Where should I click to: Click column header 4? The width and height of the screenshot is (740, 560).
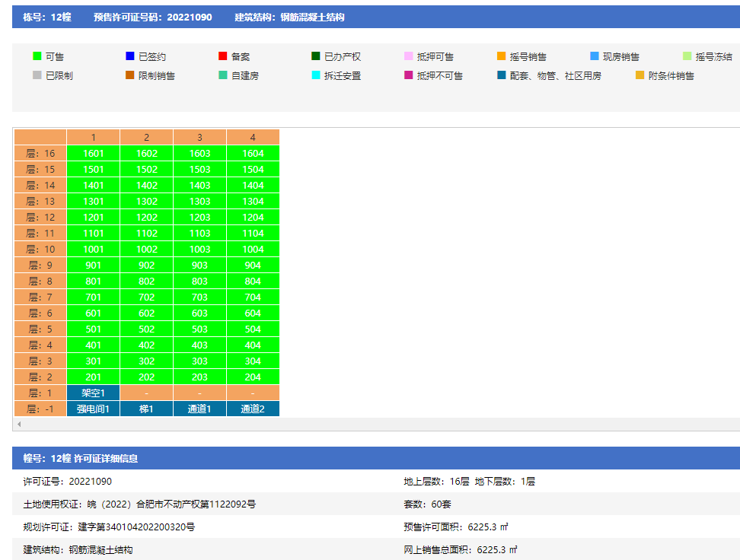coord(253,137)
